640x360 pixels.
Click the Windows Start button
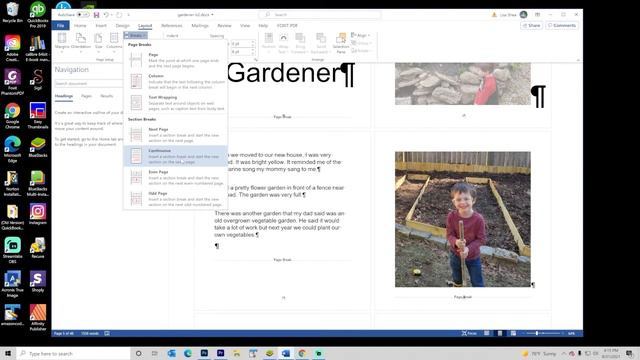8,353
